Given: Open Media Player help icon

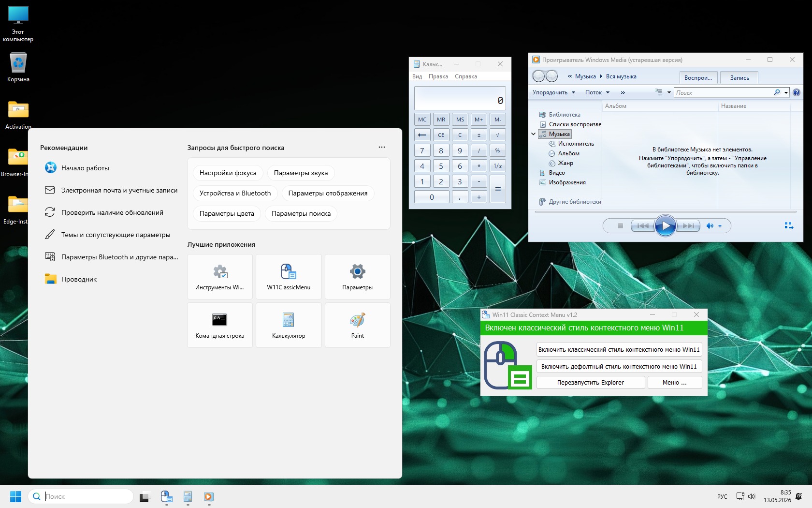Looking at the screenshot, I should [x=797, y=92].
